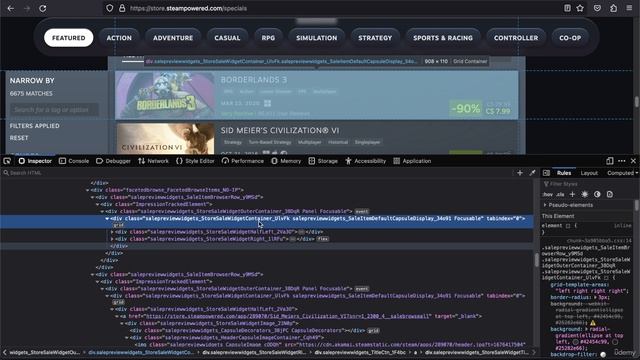Viewport: 640px width, 360px height.
Task: Select the CO-OP category pill
Action: click(570, 38)
